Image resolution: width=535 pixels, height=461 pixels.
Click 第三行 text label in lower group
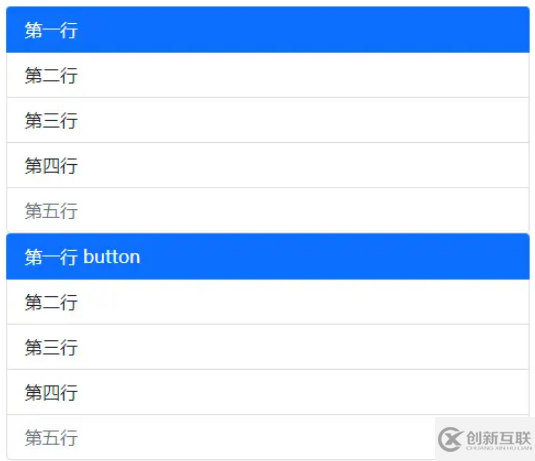(x=51, y=347)
